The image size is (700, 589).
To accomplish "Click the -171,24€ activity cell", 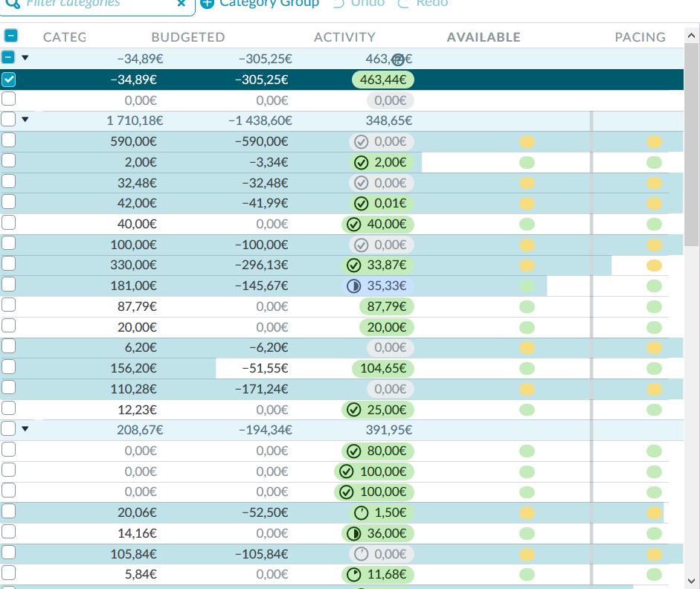I will pos(262,389).
